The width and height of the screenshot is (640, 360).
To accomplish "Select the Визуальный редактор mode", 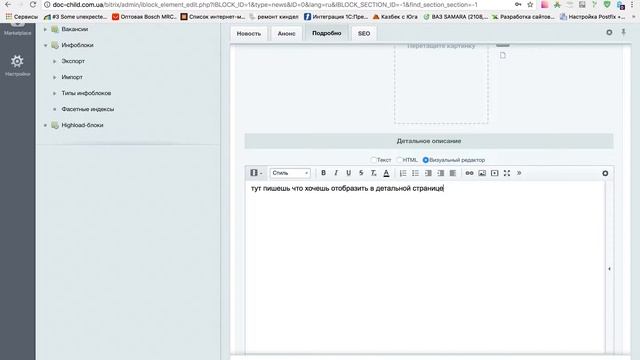I will pos(454,160).
